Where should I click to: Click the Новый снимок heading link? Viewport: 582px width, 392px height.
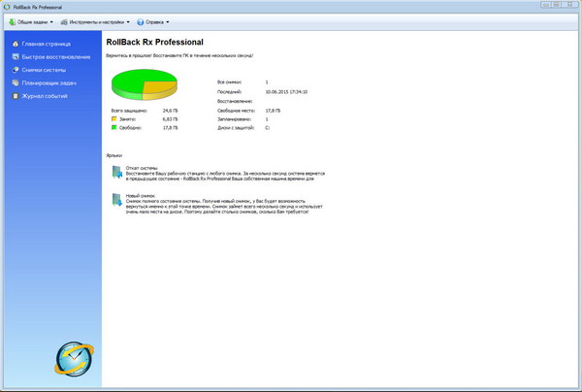coord(141,195)
